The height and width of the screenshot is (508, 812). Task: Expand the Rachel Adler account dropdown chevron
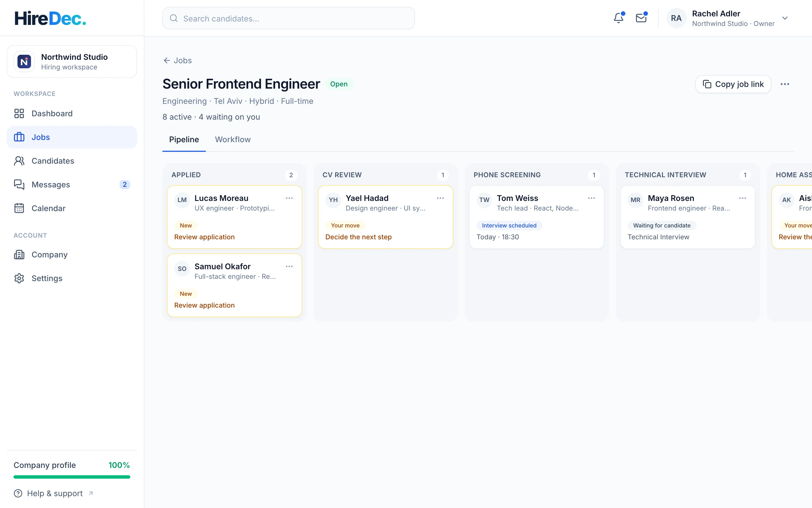point(785,18)
